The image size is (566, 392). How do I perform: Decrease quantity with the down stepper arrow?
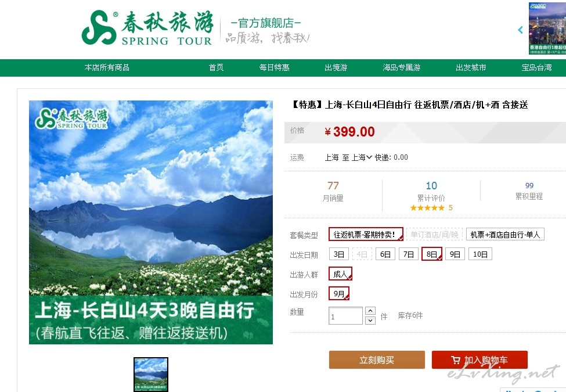370,320
